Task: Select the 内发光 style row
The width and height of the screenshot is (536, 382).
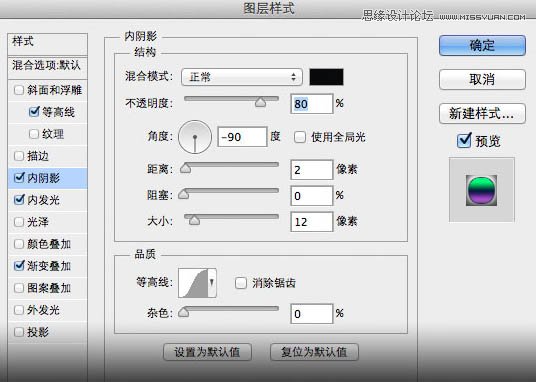Action: point(48,200)
